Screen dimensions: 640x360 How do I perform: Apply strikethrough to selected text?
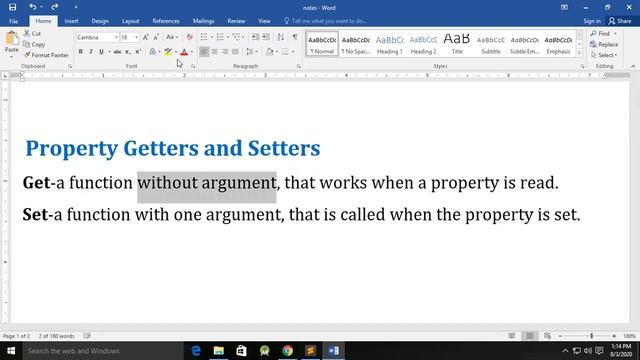click(117, 52)
